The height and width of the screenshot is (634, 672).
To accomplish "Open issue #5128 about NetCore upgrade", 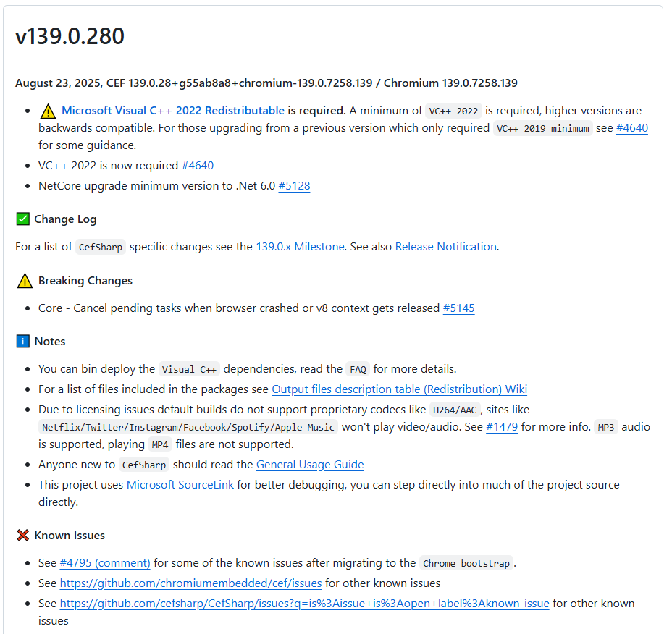I will (294, 186).
